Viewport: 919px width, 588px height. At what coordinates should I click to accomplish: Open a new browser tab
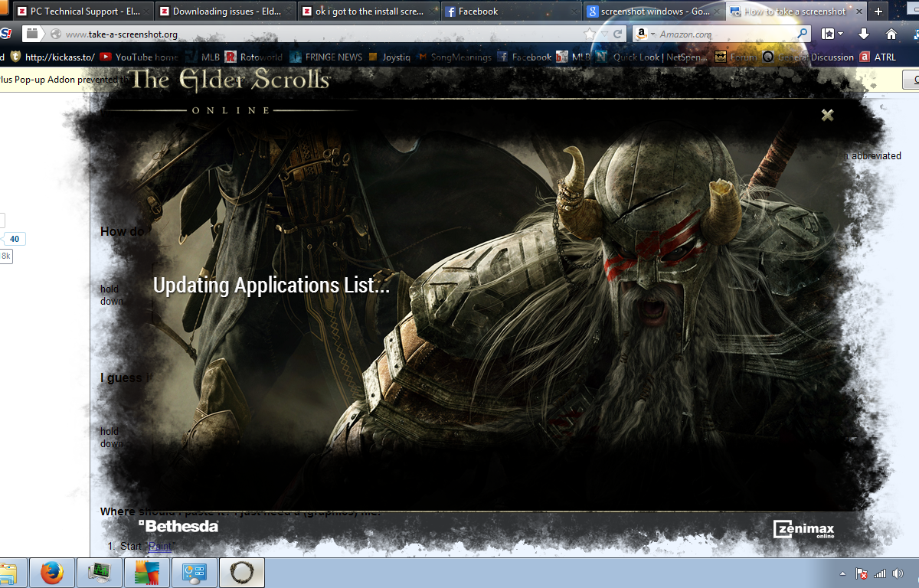(x=878, y=11)
